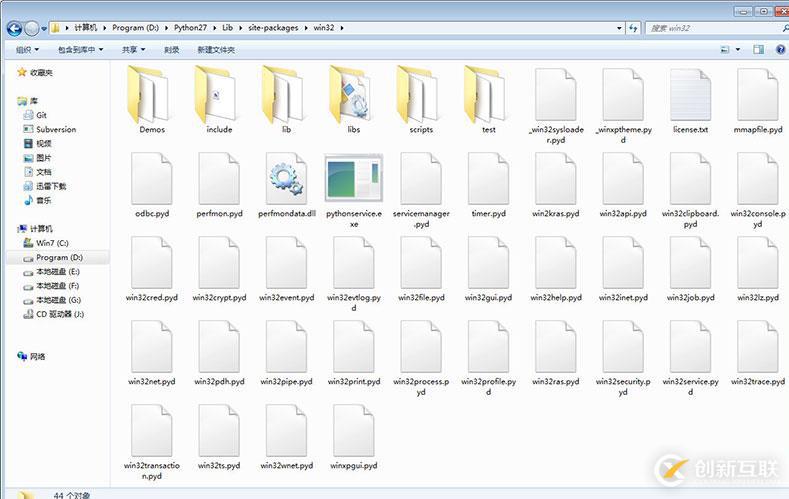Expand the arrow after site-packages in address bar
Viewport: 789px width, 499px height.
pyautogui.click(x=305, y=28)
